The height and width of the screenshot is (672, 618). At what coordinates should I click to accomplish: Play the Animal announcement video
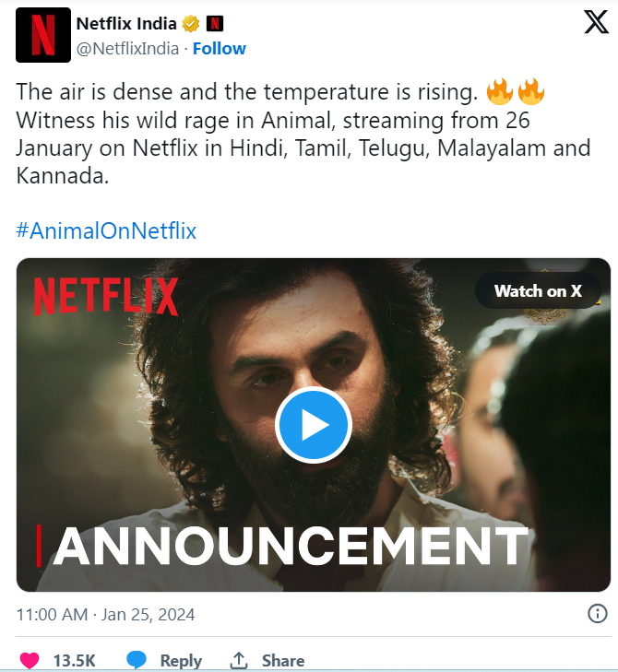click(x=314, y=425)
